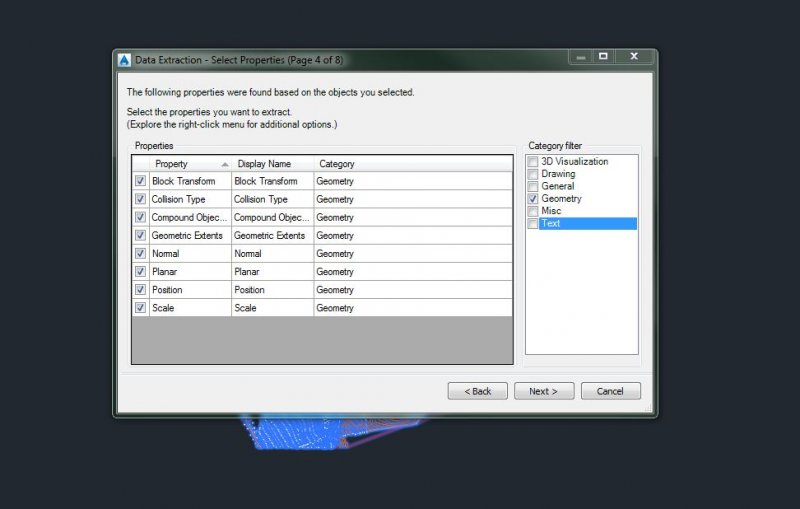Image resolution: width=800 pixels, height=509 pixels.
Task: Uncheck the Position property checkbox
Action: tap(140, 290)
